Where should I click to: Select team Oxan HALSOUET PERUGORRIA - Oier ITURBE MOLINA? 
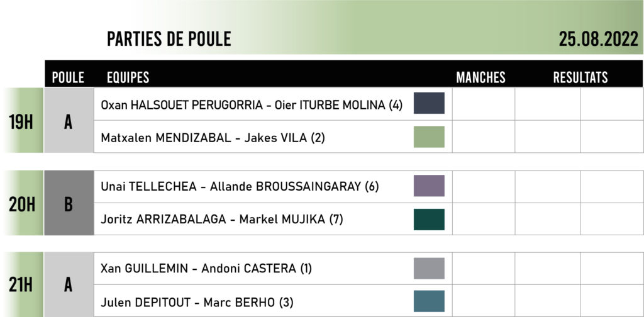(252, 105)
